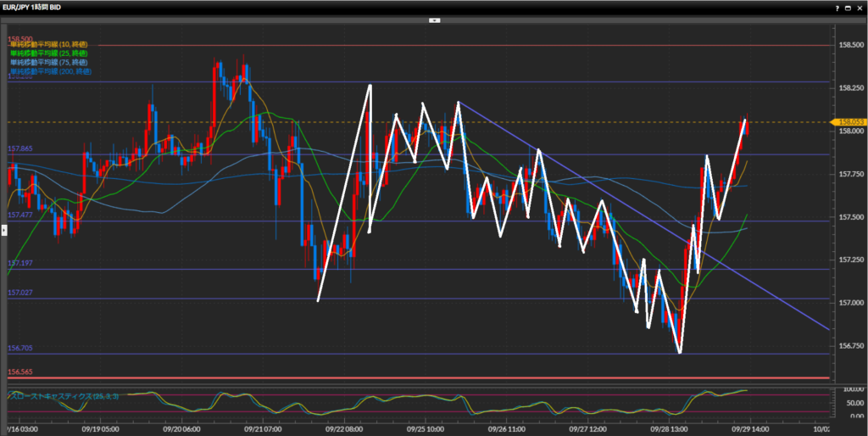
Task: Maximize the EUR/JPY chart window
Action: (x=848, y=7)
